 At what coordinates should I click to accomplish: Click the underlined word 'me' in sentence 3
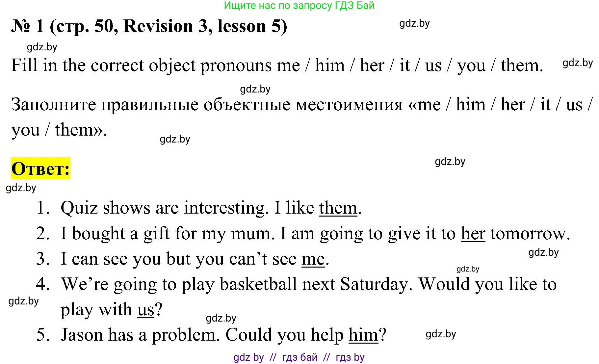coord(313,259)
